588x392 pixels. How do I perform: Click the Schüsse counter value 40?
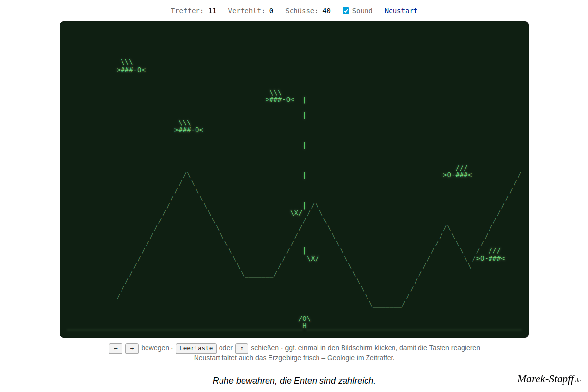[326, 11]
